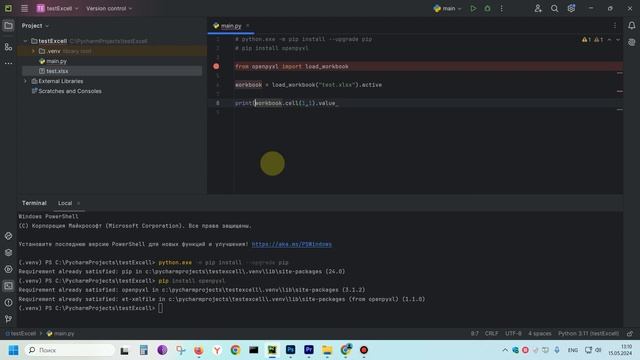This screenshot has height=360, width=640.
Task: Toggle the read-only lock in status bar
Action: coord(630,333)
